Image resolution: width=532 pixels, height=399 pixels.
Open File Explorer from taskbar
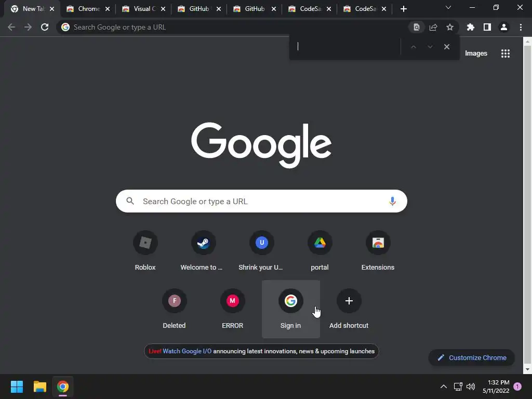pyautogui.click(x=39, y=387)
